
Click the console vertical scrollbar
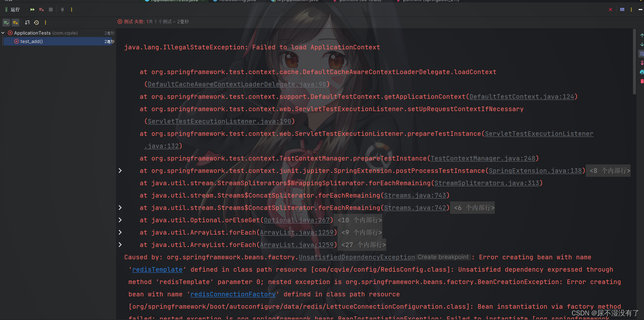[634, 62]
